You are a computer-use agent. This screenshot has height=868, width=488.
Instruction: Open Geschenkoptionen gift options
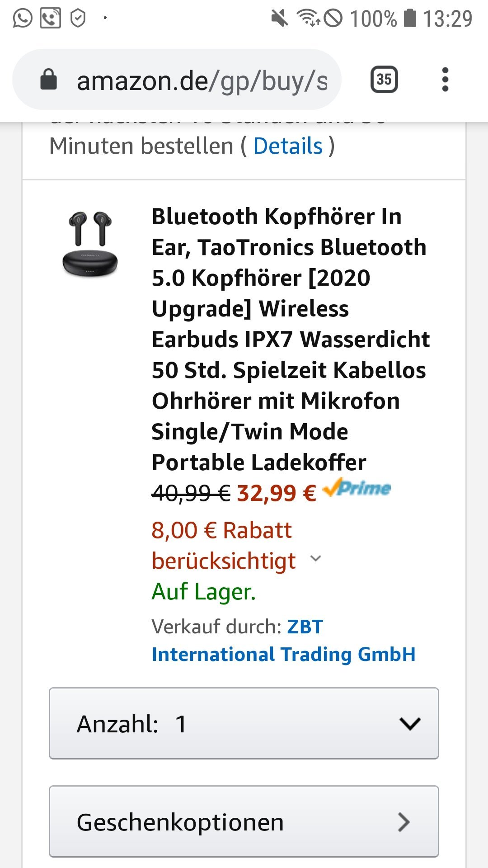(244, 821)
